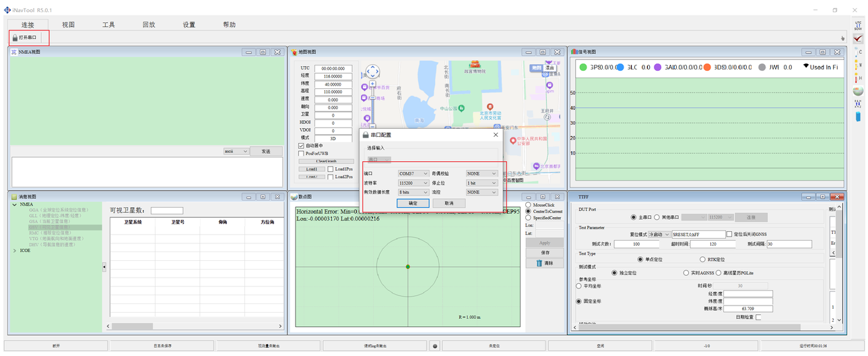Click the 消息视图 window title icon

pos(13,197)
